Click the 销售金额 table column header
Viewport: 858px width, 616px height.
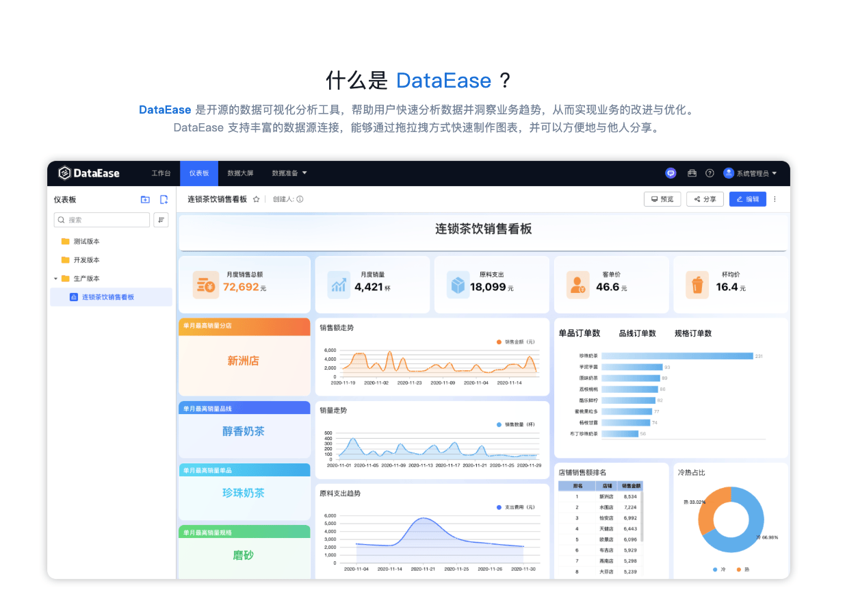click(x=631, y=486)
